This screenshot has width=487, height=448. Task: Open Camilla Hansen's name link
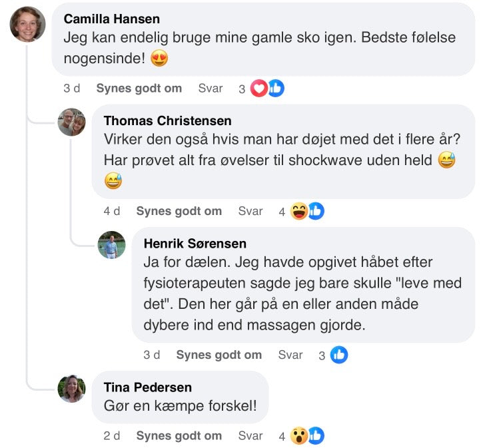111,19
